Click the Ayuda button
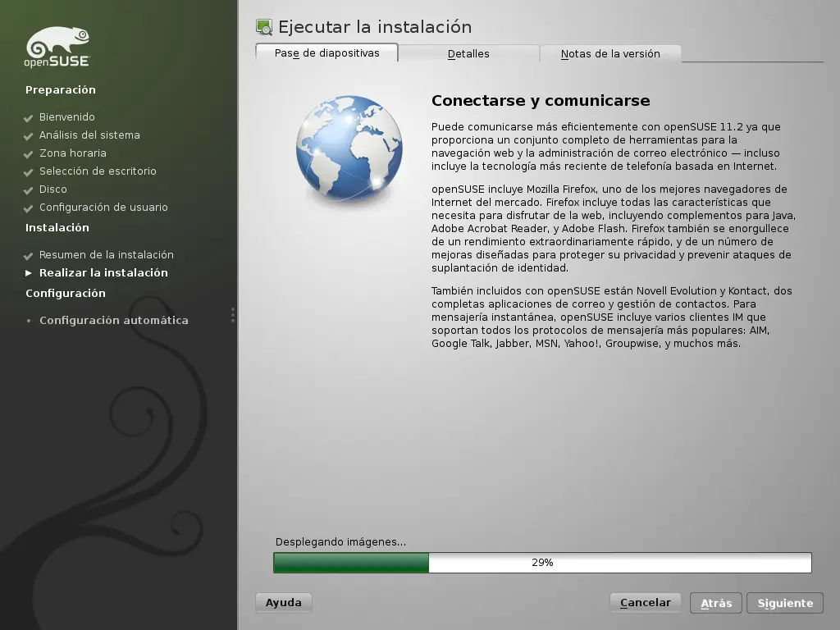840x630 pixels. (x=283, y=603)
